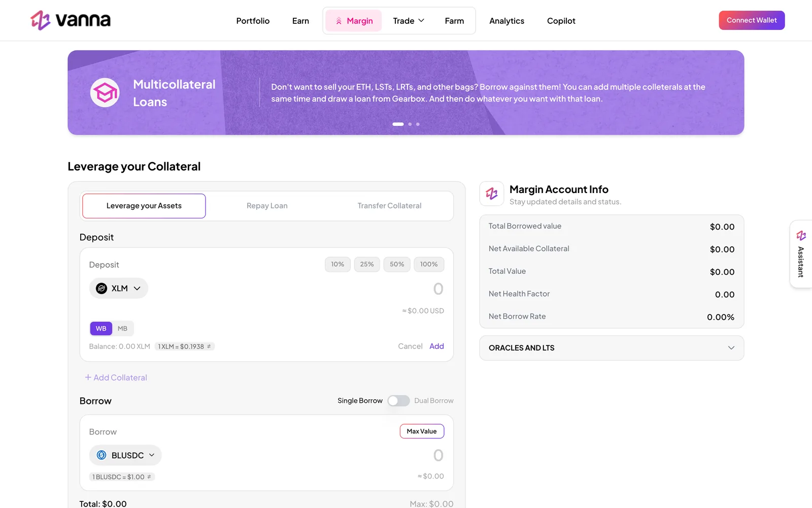Viewport: 812px width, 508px height.
Task: Set deposit amount to 100%
Action: coord(429,264)
